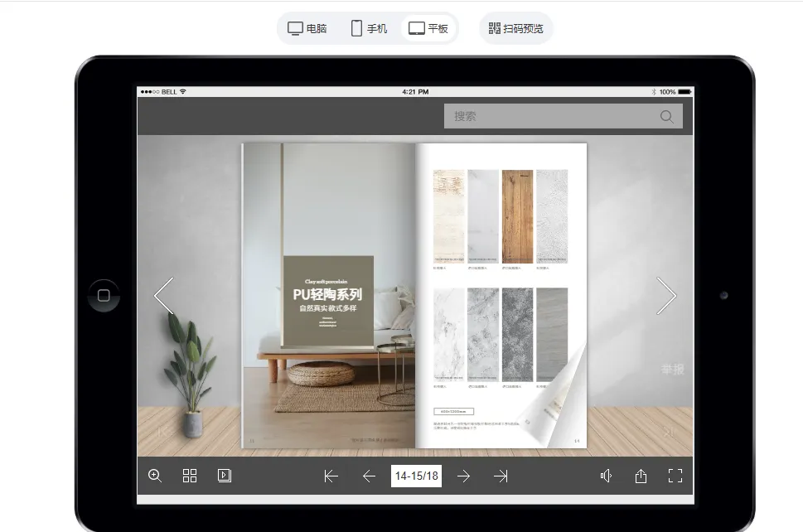Jump to the first page

331,476
